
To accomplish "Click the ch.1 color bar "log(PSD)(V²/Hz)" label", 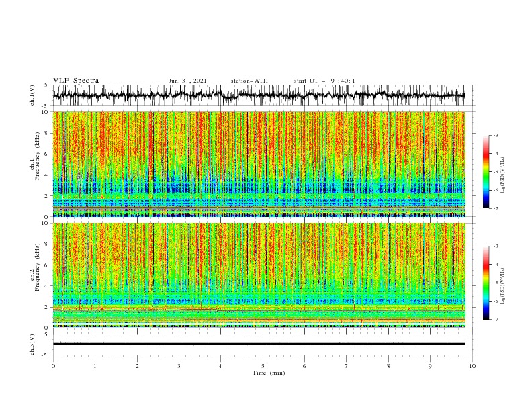I will tap(503, 175).
